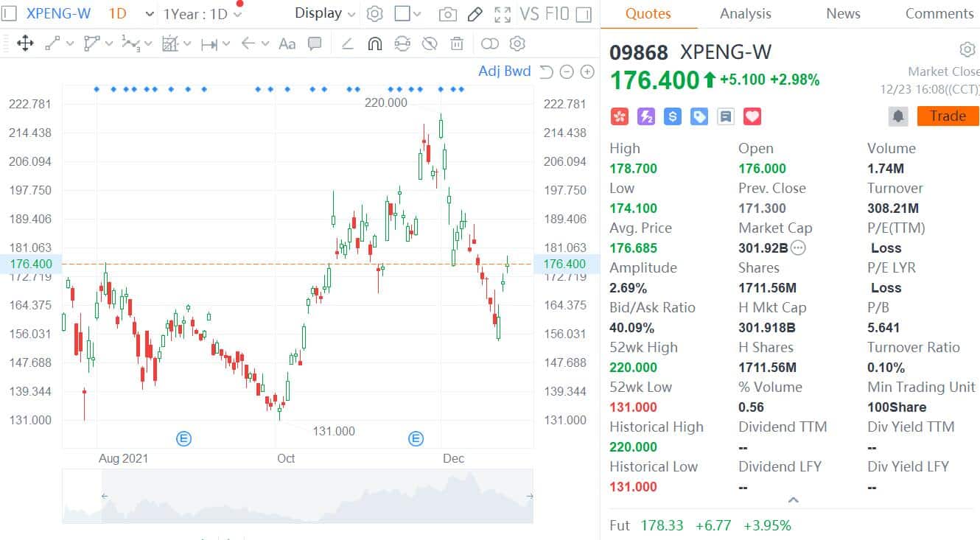The width and height of the screenshot is (980, 540).
Task: Toggle Adj Bwd price adjustment
Action: click(x=504, y=71)
